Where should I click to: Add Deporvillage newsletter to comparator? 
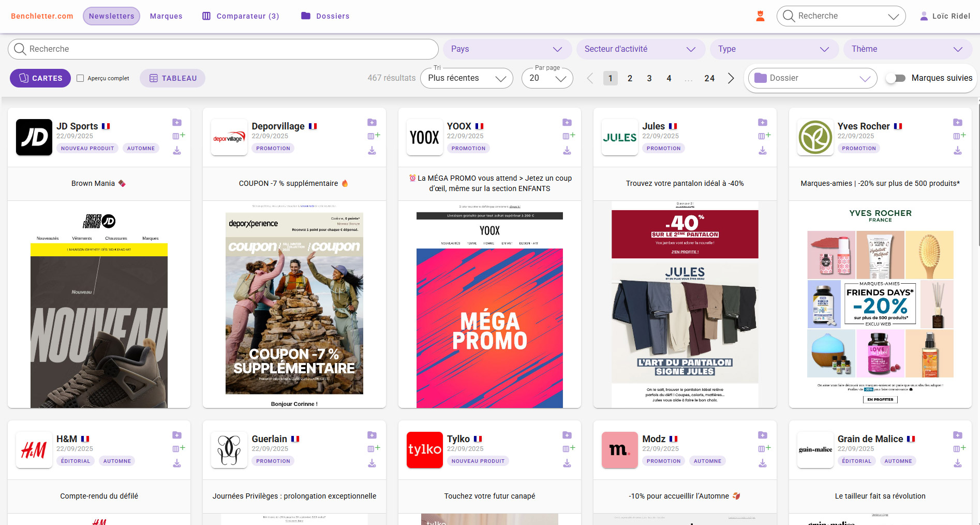tap(374, 136)
